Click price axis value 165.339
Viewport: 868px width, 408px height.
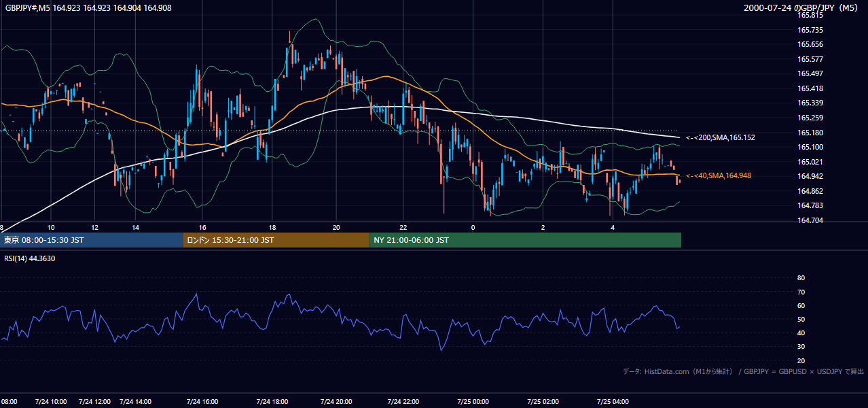click(x=810, y=103)
